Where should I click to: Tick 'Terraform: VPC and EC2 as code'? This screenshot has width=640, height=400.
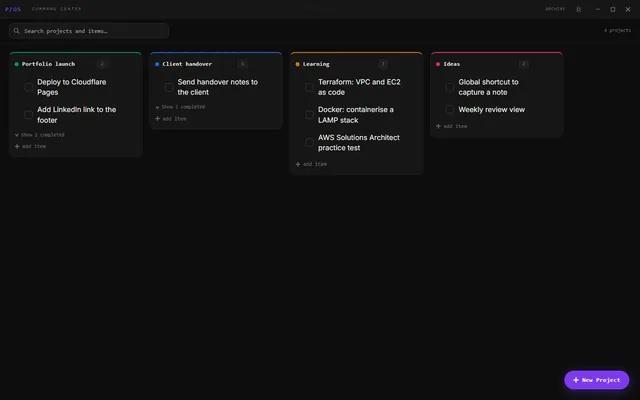[x=309, y=87]
